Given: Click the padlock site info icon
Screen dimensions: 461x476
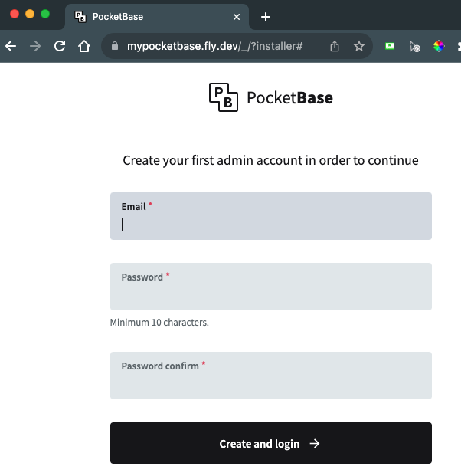Looking at the screenshot, I should (116, 46).
